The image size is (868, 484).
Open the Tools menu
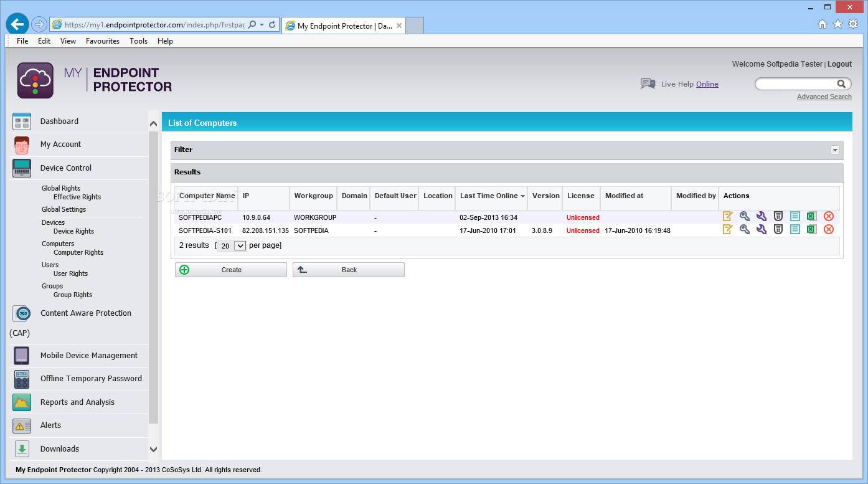[139, 41]
